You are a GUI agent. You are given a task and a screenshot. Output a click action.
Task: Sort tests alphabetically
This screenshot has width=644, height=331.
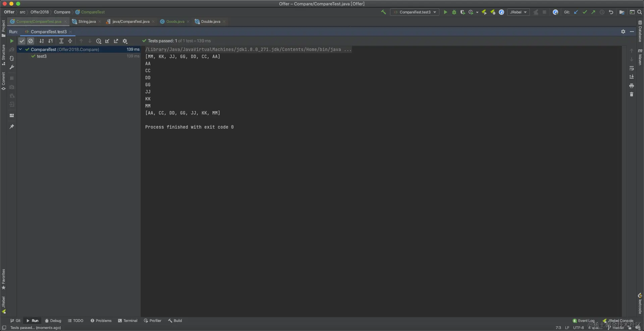42,41
